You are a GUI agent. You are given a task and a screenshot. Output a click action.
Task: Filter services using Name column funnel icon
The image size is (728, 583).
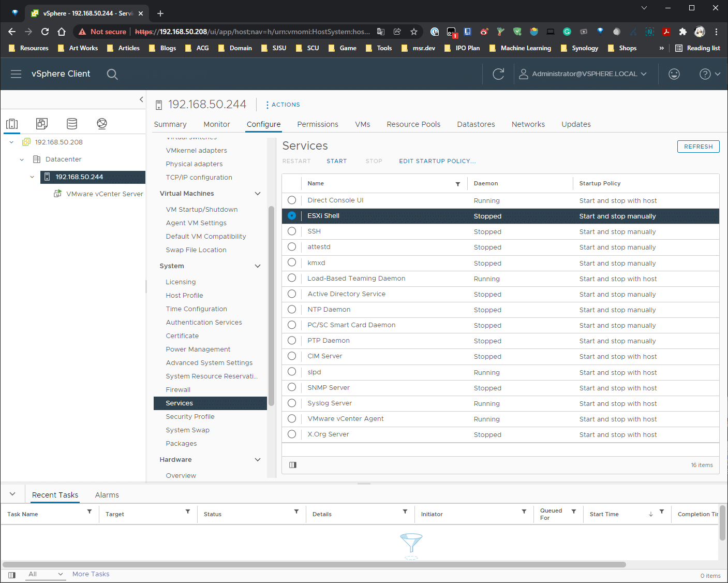coord(457,184)
